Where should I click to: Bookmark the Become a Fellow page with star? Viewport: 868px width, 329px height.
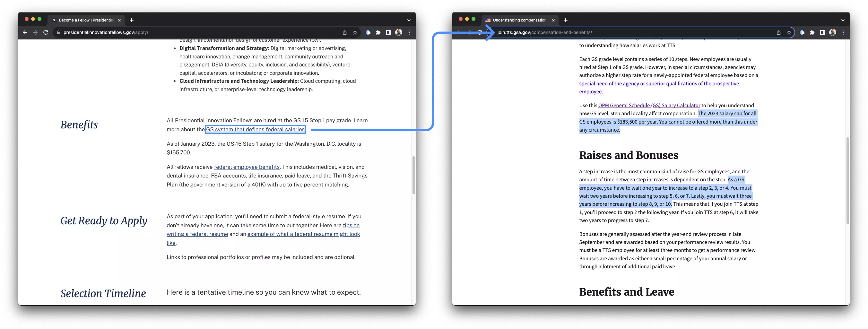[355, 33]
